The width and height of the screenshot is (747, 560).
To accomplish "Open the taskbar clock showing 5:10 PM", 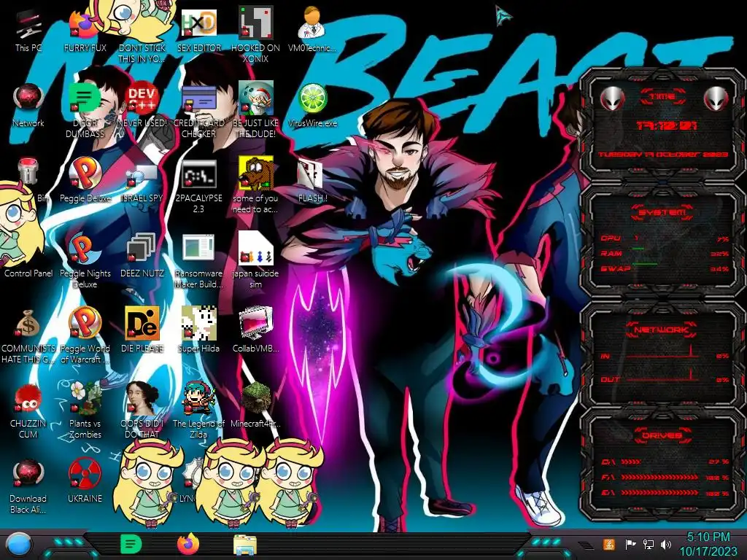I will coord(708,544).
